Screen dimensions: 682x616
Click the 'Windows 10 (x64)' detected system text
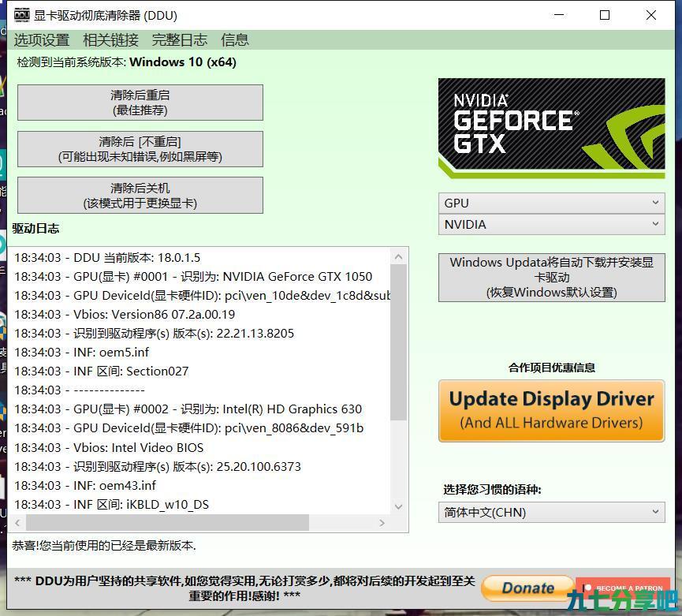coord(183,62)
